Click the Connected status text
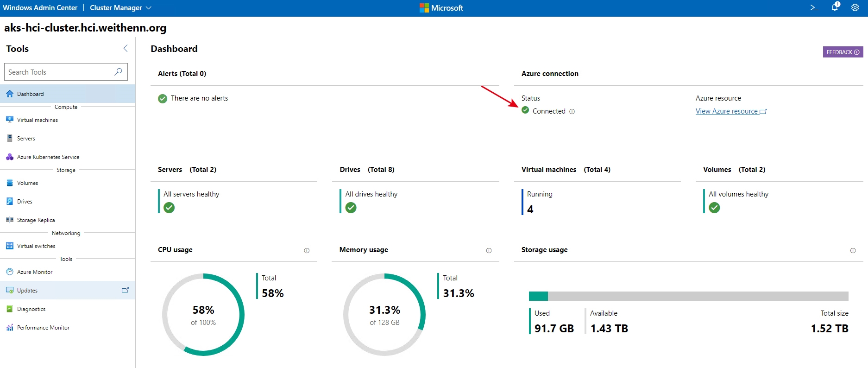 (x=549, y=111)
